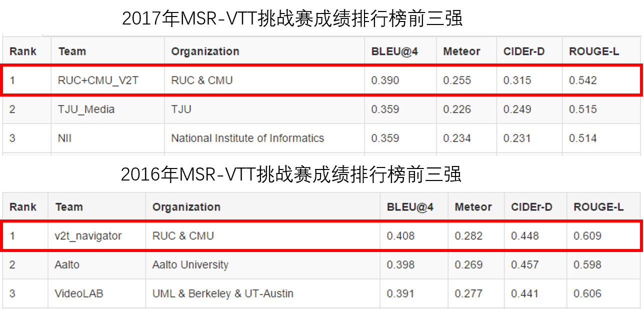The width and height of the screenshot is (644, 309).
Task: Select Aalto's 0.457 CIDEr-D score
Action: [525, 264]
